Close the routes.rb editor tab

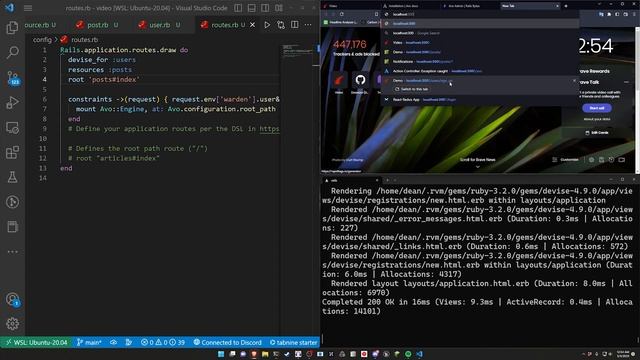pyautogui.click(x=253, y=25)
